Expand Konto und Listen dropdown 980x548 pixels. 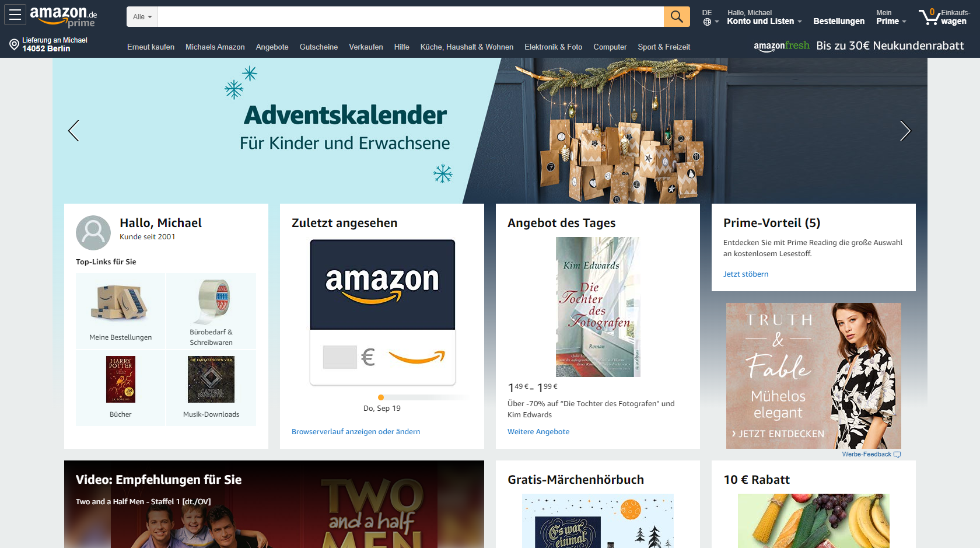[x=764, y=21]
